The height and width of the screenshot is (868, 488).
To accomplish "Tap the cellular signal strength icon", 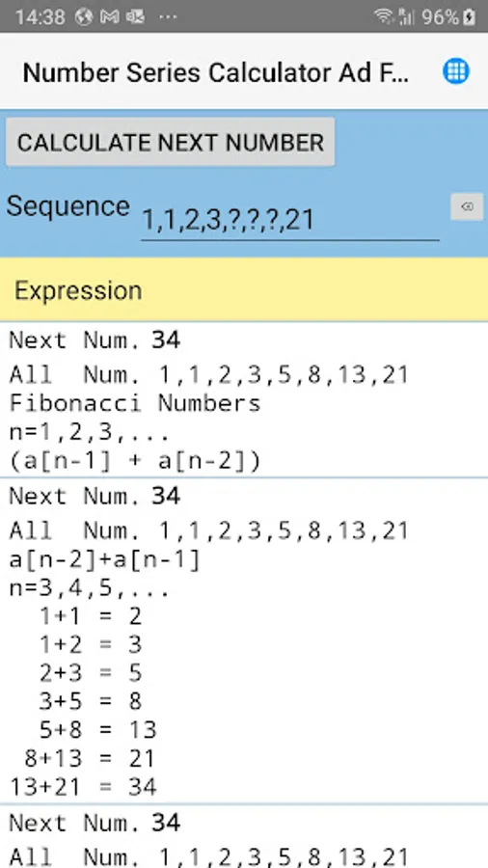I will click(x=406, y=16).
